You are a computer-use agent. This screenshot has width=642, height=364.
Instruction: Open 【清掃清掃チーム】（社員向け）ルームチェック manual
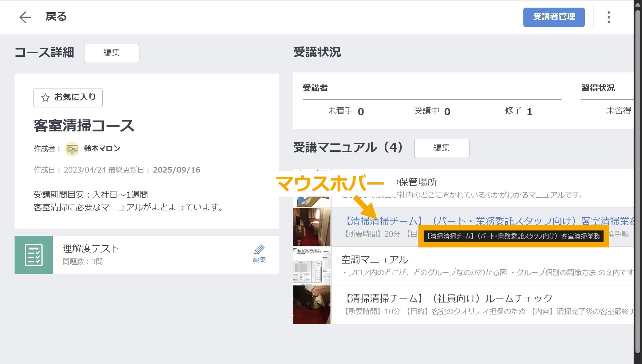coord(447,298)
